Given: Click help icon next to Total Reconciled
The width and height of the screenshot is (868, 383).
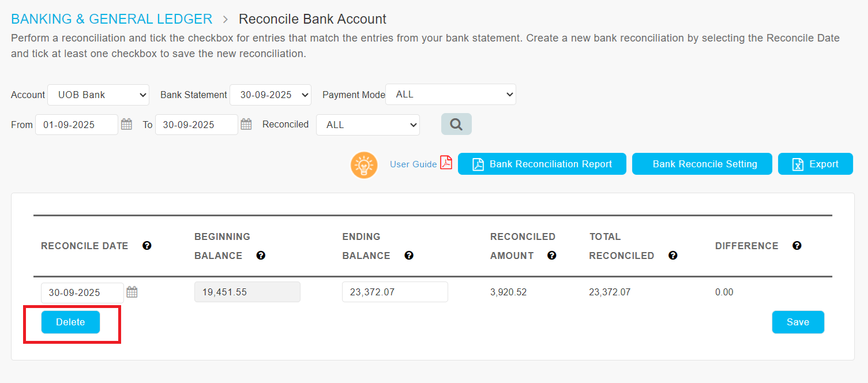Looking at the screenshot, I should coord(672,256).
